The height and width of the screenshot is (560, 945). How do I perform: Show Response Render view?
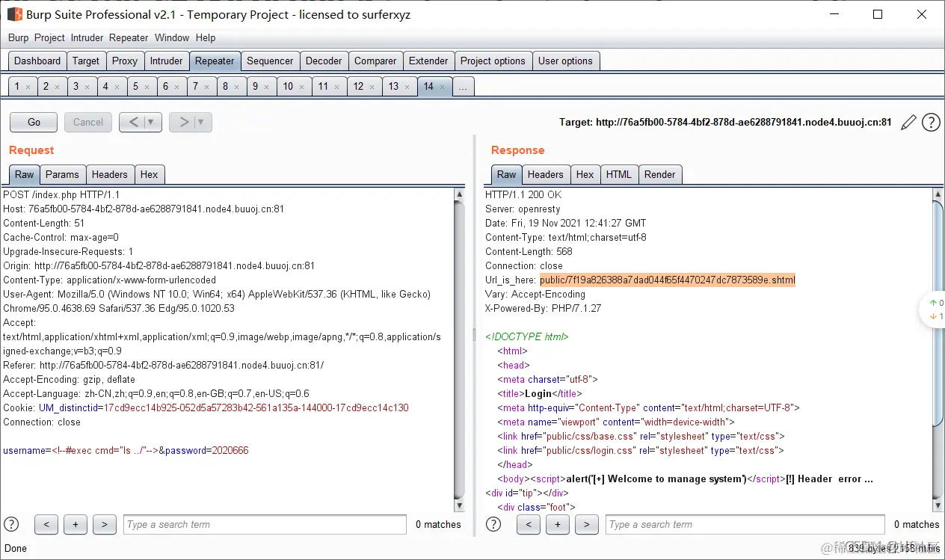click(x=659, y=174)
